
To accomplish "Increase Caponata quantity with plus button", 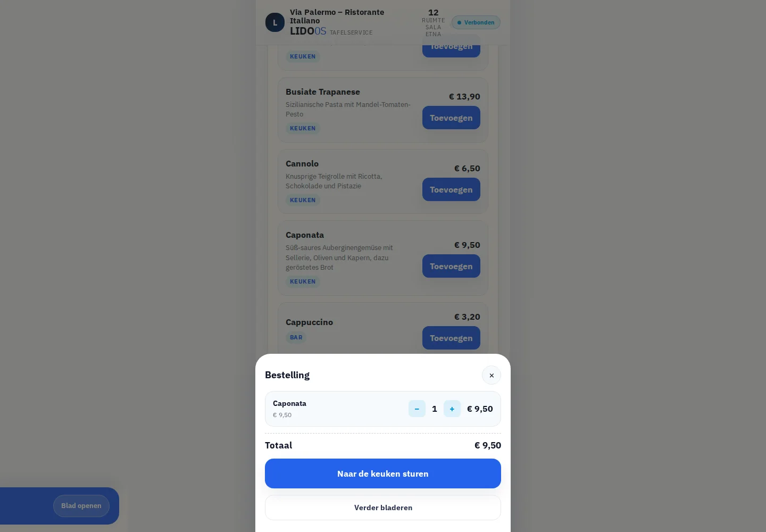I will (452, 409).
